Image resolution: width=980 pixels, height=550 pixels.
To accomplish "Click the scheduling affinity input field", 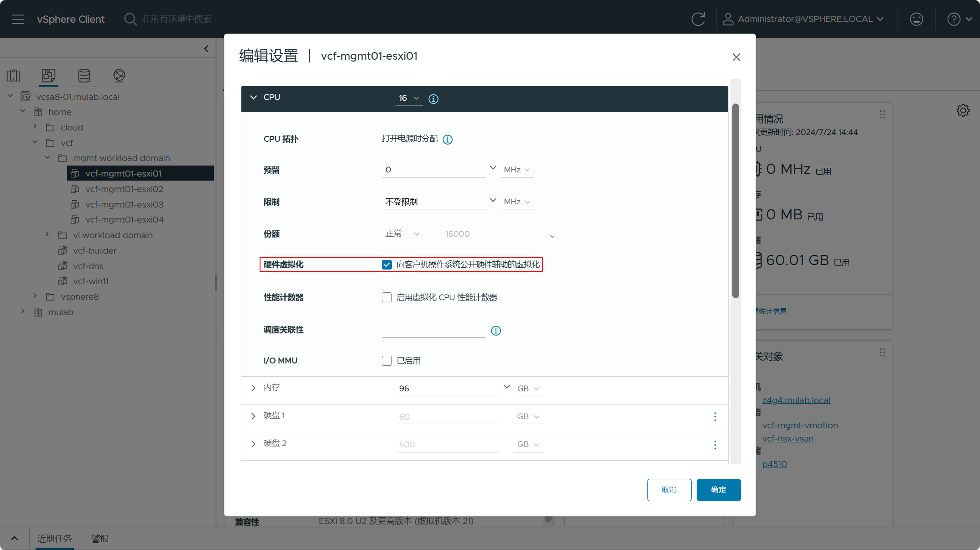I will pyautogui.click(x=433, y=330).
